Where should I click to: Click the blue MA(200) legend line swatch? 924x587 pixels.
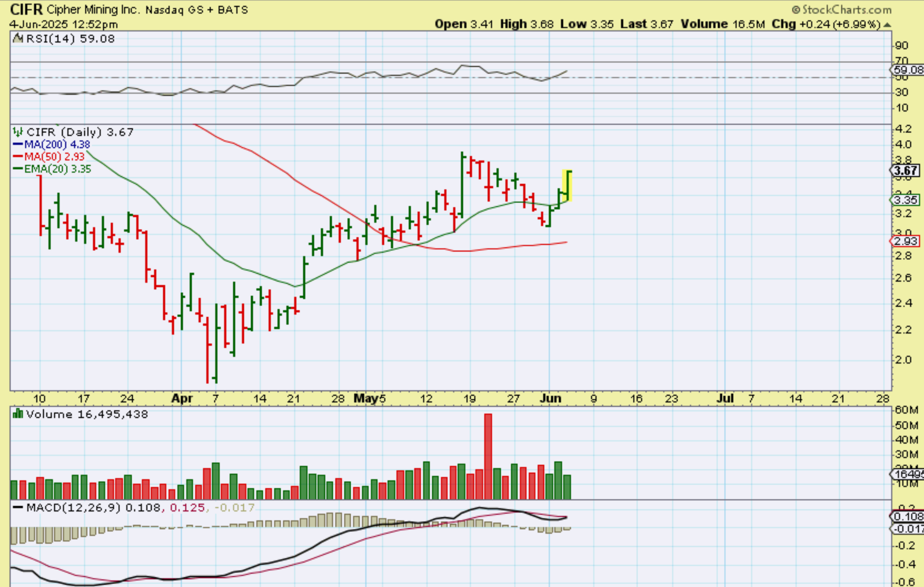coord(18,144)
